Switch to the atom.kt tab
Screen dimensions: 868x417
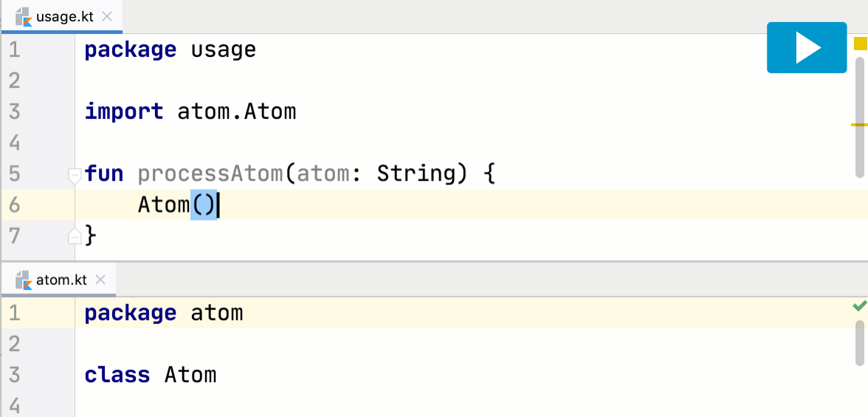click(x=59, y=280)
